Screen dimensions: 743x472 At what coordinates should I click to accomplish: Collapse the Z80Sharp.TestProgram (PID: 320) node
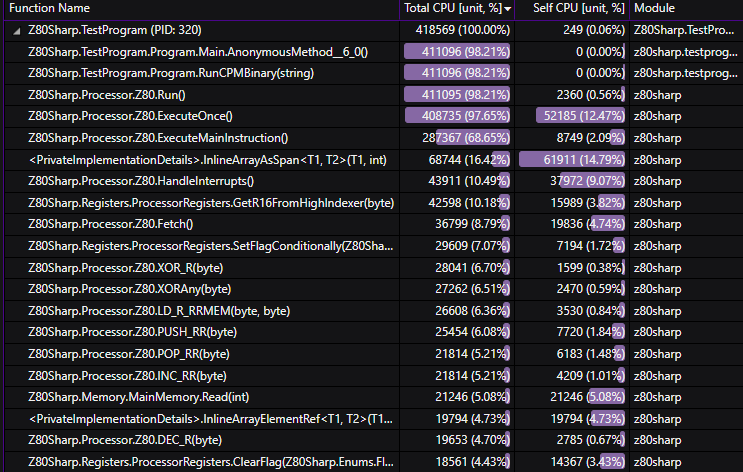pyautogui.click(x=17, y=31)
